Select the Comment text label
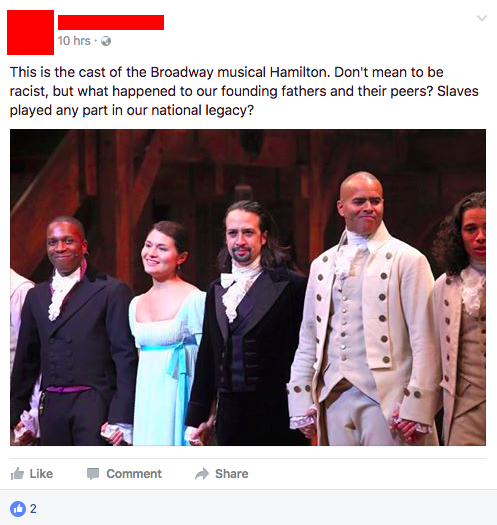This screenshot has width=497, height=525. 134,474
